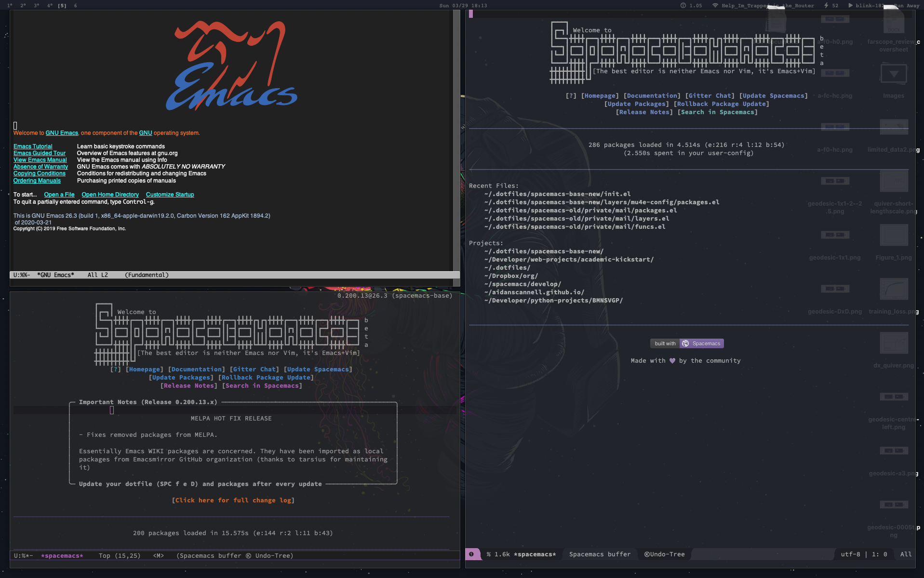924x578 pixels.
Task: Click the Open a File link
Action: point(59,195)
